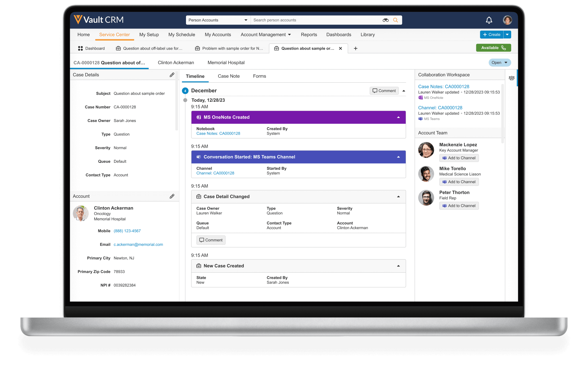This screenshot has width=588, height=371.
Task: Open the Person Accounts dropdown
Action: pos(218,20)
